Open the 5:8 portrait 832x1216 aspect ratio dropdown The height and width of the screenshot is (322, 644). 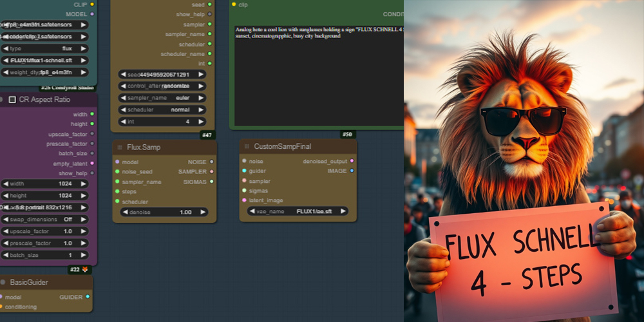(x=44, y=207)
